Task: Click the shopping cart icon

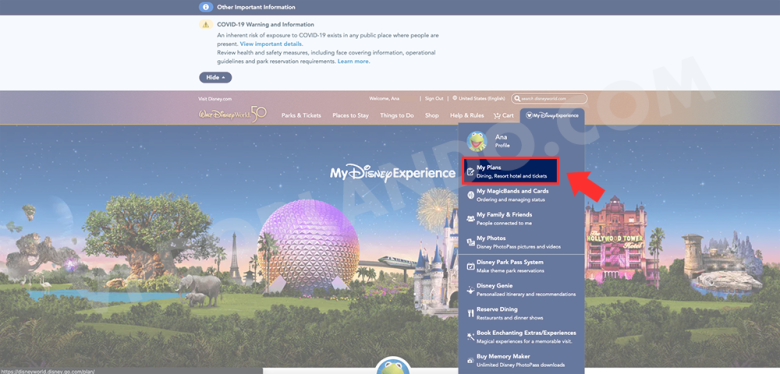Action: (497, 115)
